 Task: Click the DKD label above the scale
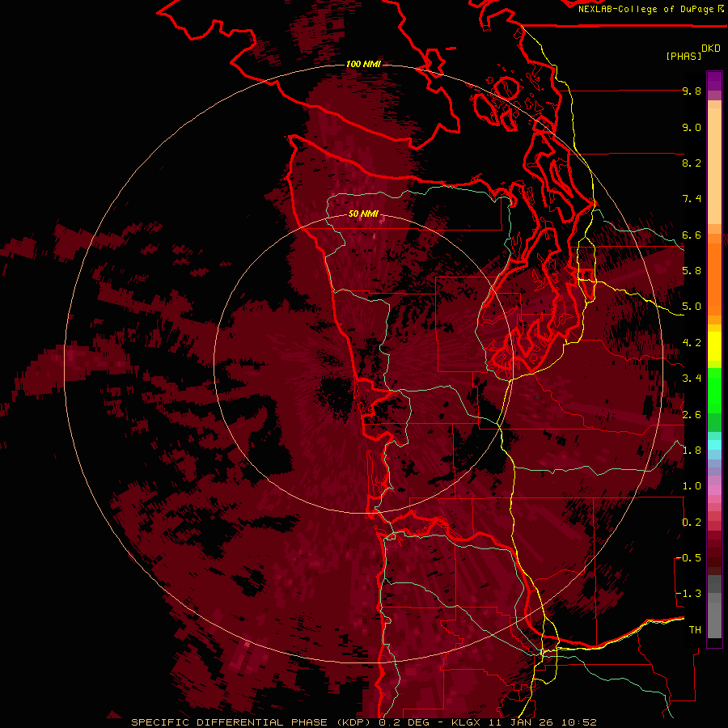pyautogui.click(x=711, y=49)
